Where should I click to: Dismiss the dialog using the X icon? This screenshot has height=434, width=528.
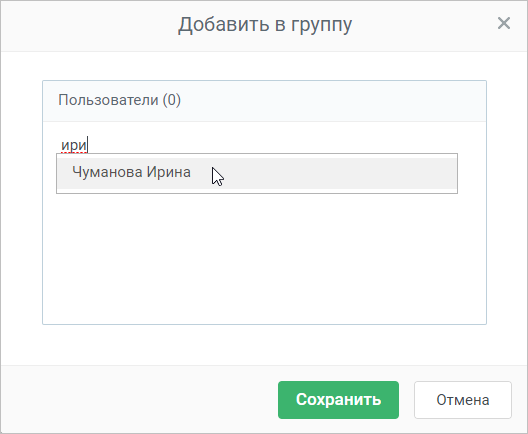[x=504, y=23]
